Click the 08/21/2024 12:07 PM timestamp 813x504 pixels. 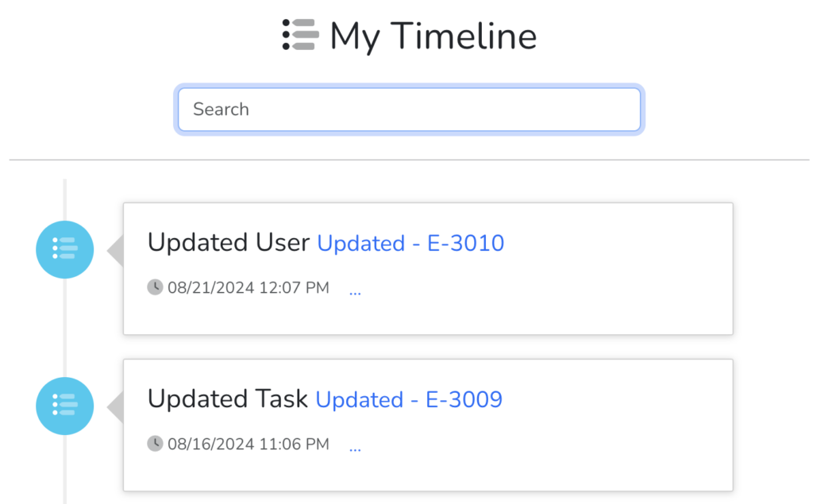(x=249, y=287)
